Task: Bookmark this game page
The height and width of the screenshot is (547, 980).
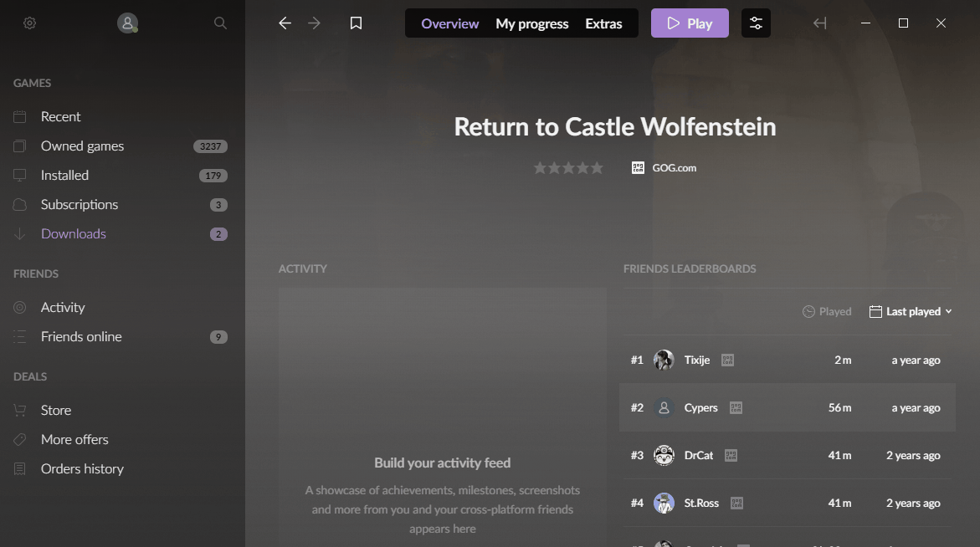Action: (x=357, y=23)
